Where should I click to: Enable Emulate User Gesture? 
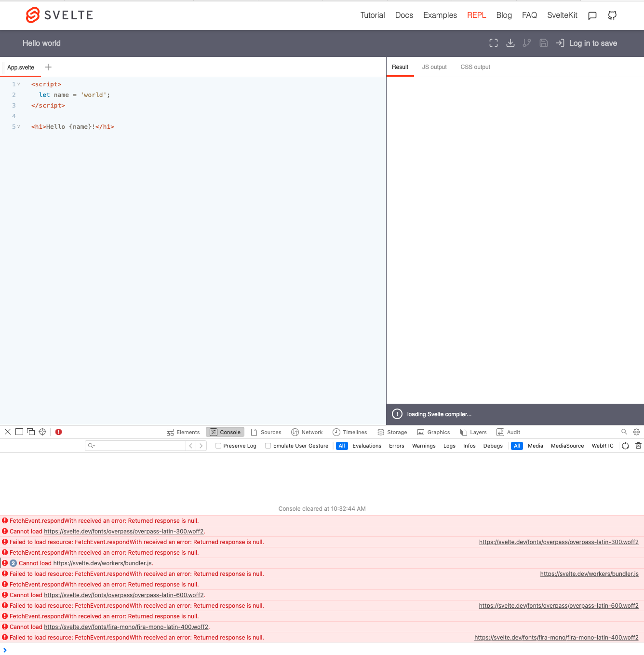coord(268,446)
